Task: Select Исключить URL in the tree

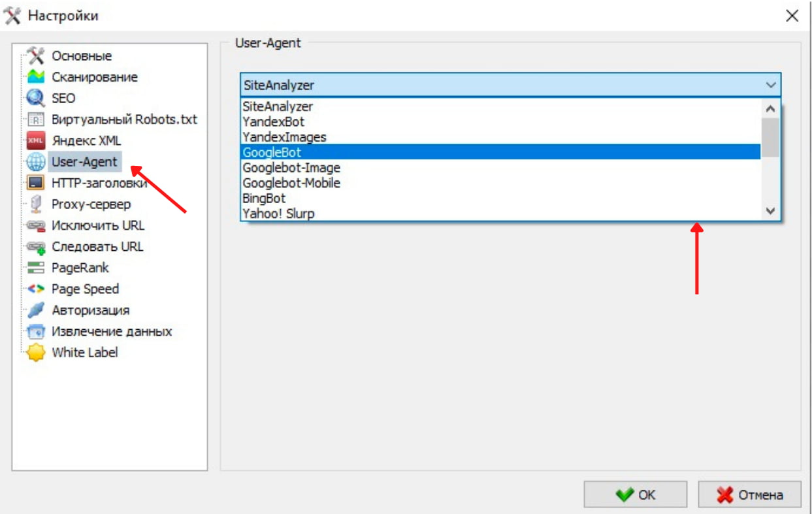Action: 98,225
